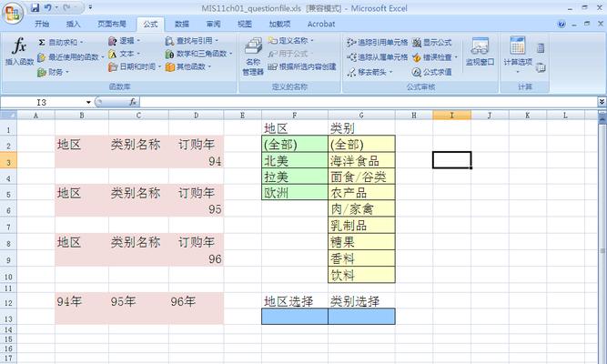Viewport: 607px width, 364px height.
Task: Click the Select All corner button
Action: point(8,115)
